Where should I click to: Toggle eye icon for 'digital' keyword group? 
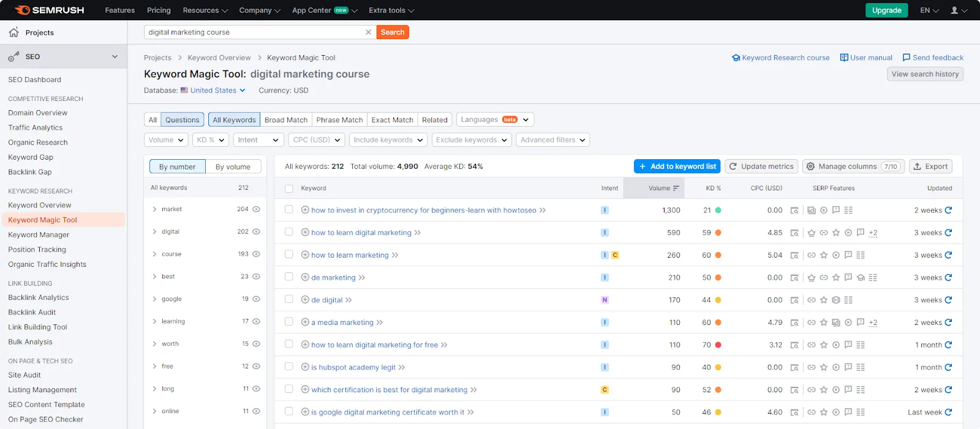pyautogui.click(x=256, y=231)
